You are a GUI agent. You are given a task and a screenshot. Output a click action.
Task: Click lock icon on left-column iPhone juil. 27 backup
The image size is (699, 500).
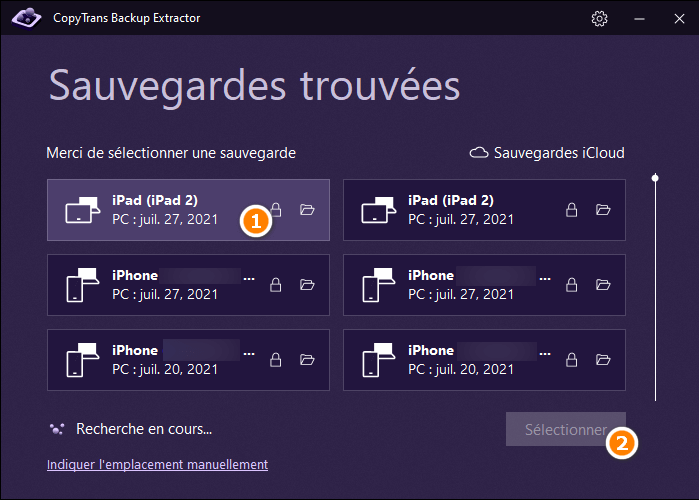pos(275,284)
